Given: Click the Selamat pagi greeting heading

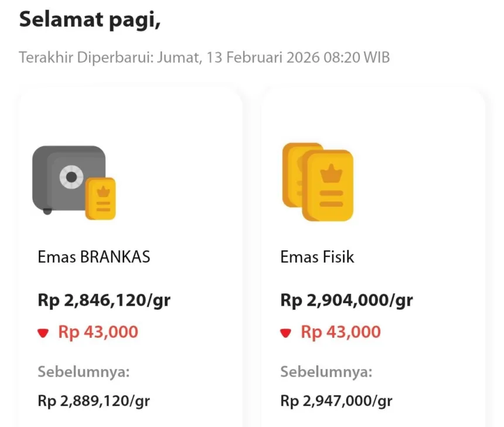Looking at the screenshot, I should [x=89, y=19].
